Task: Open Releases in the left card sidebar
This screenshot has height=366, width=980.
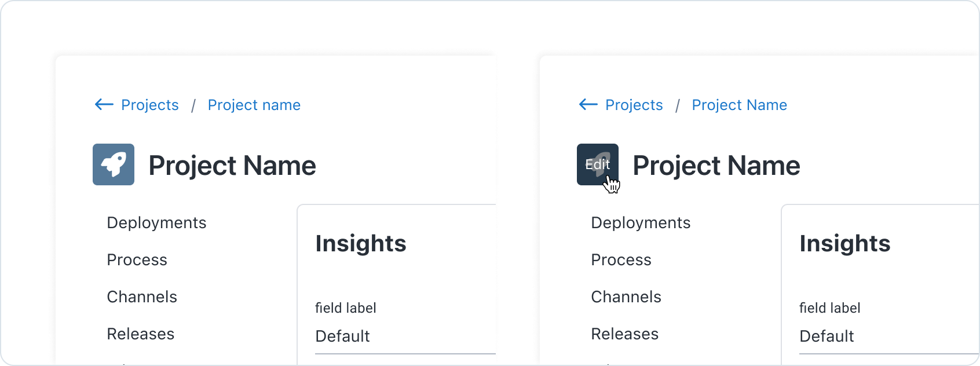Action: pos(140,334)
